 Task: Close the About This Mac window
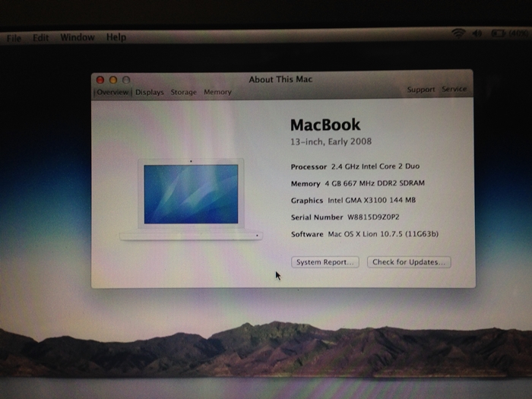[x=100, y=80]
